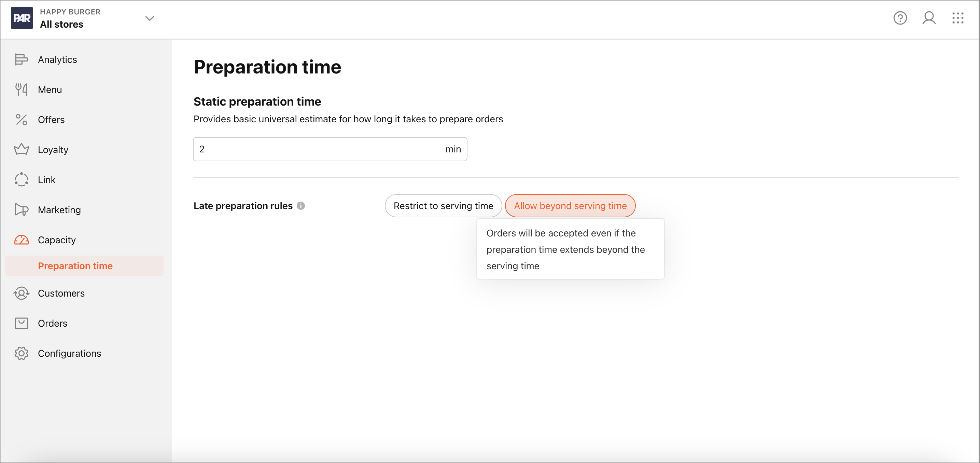The height and width of the screenshot is (463, 980).
Task: Open the Link circular icon
Action: [x=21, y=180]
